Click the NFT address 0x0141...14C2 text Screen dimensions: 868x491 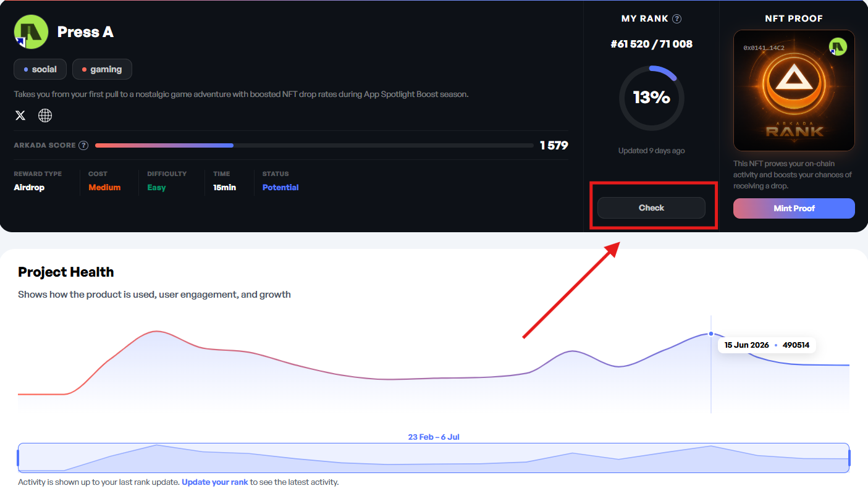click(x=764, y=48)
